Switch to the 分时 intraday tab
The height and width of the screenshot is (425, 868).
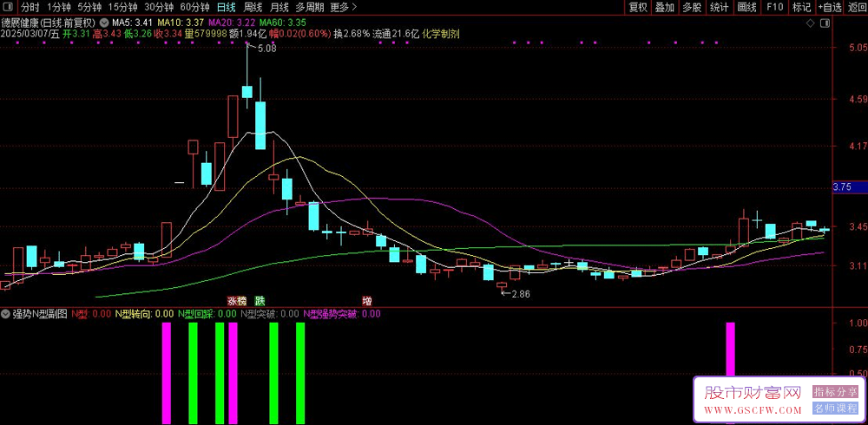click(30, 7)
